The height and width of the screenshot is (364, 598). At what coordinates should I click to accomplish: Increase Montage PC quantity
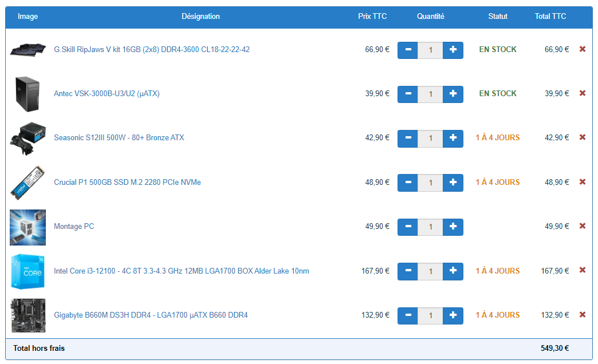click(x=453, y=227)
